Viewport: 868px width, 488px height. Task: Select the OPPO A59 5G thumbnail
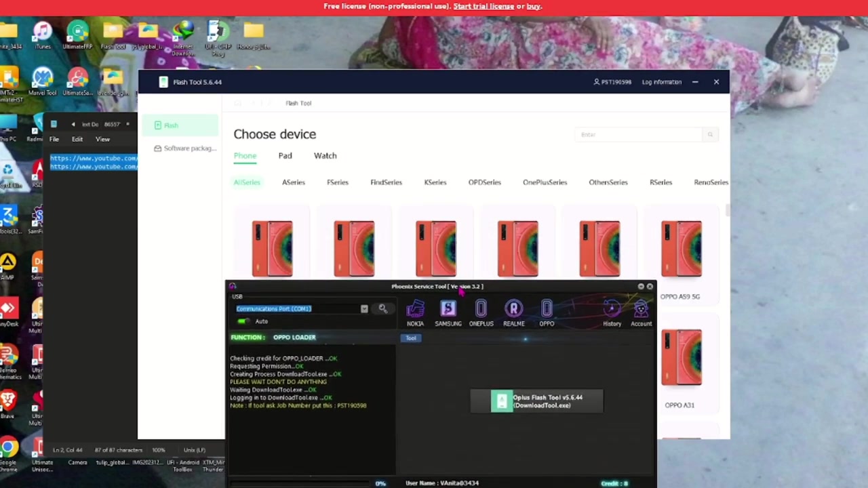point(681,249)
